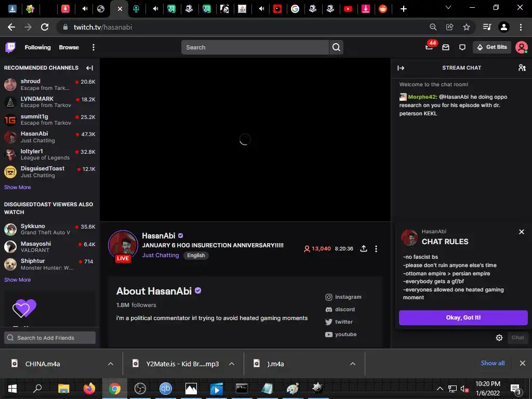
Task: Show hidden system tray icons
Action: pyautogui.click(x=440, y=389)
